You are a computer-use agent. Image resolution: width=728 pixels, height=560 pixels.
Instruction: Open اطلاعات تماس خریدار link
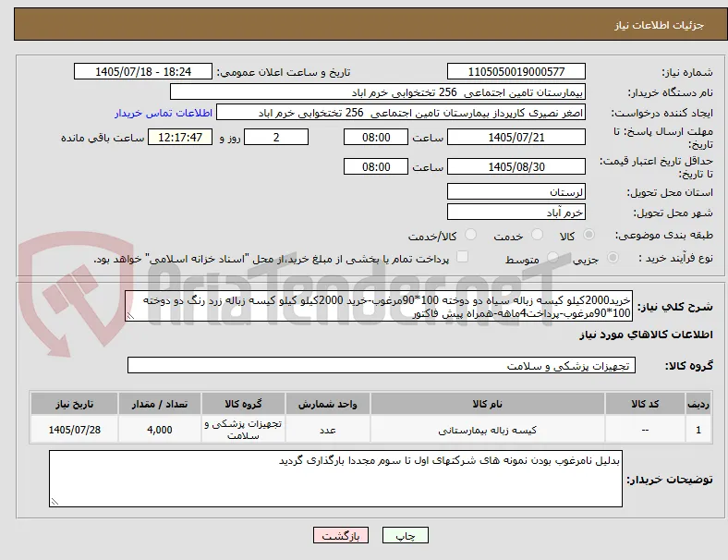click(164, 113)
